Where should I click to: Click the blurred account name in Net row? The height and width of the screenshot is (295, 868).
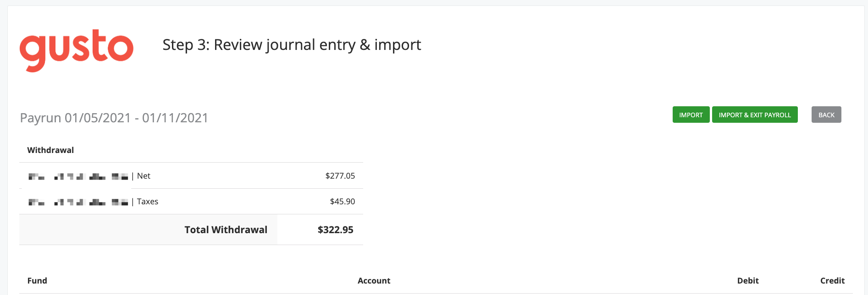(78, 176)
